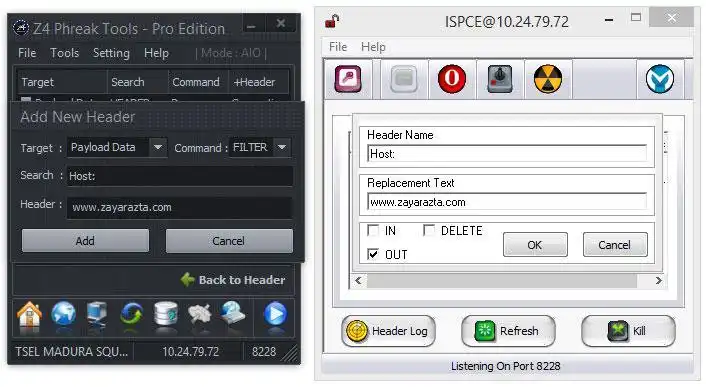This screenshot has height=387, width=706.
Task: Click the Header field with www.zayarazta.com in Z4
Action: [x=180, y=207]
